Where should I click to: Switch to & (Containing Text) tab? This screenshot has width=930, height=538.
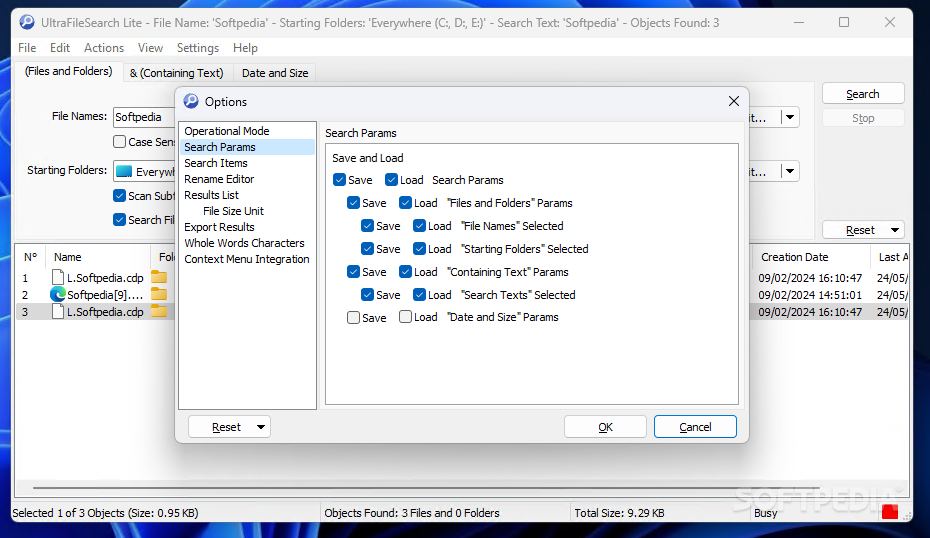[177, 73]
